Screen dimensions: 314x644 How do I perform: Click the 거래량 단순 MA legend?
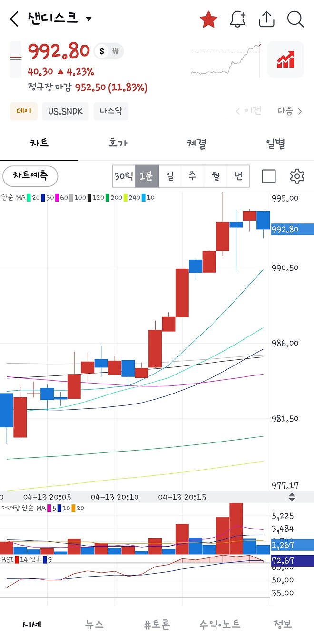43,508
